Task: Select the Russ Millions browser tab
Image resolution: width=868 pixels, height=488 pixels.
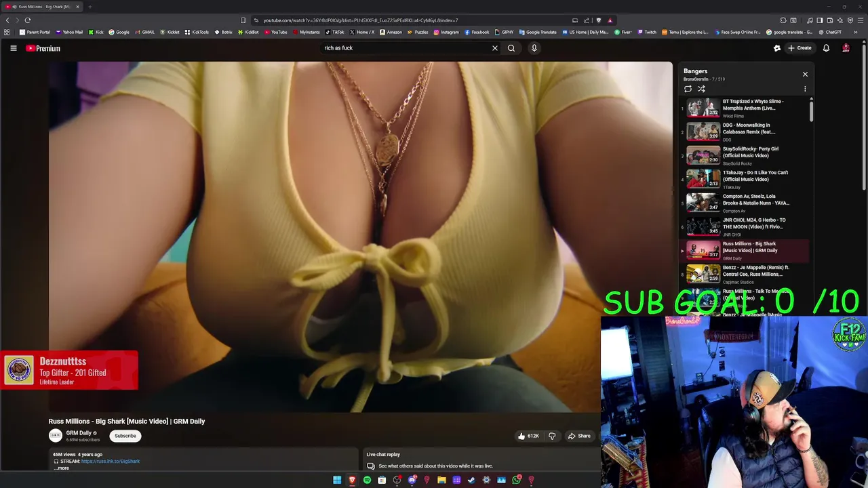Action: tap(43, 7)
